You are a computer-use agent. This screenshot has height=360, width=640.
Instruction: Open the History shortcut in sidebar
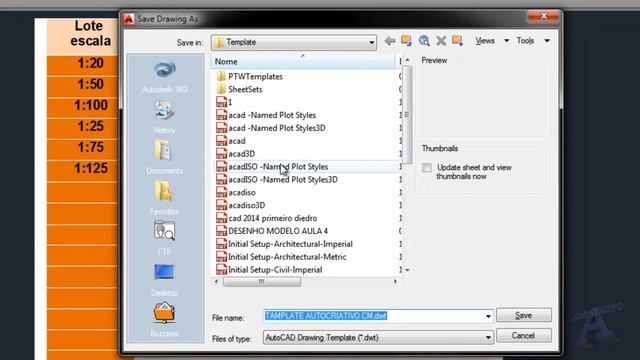(164, 117)
